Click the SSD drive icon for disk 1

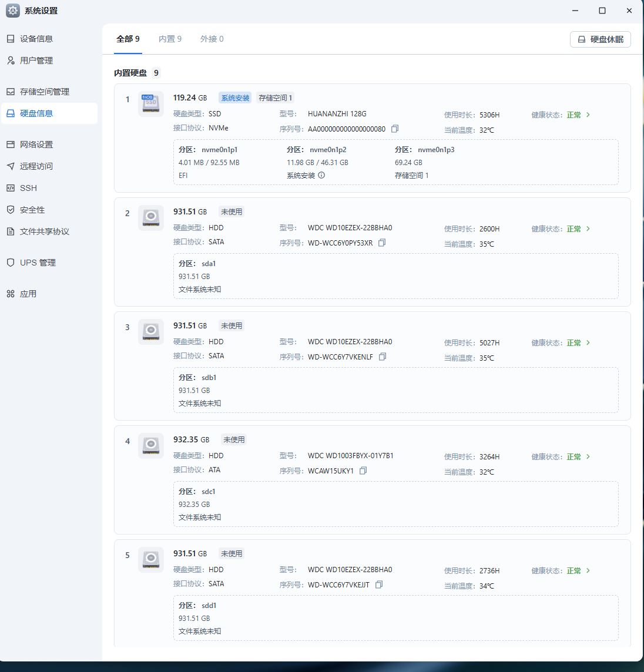click(x=151, y=104)
